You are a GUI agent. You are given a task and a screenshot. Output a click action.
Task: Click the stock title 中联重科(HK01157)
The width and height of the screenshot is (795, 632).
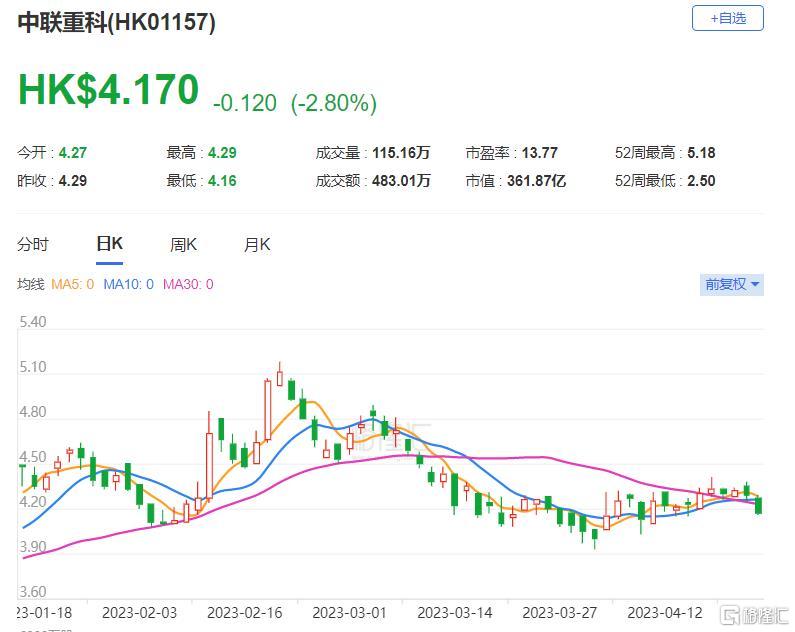[x=117, y=23]
